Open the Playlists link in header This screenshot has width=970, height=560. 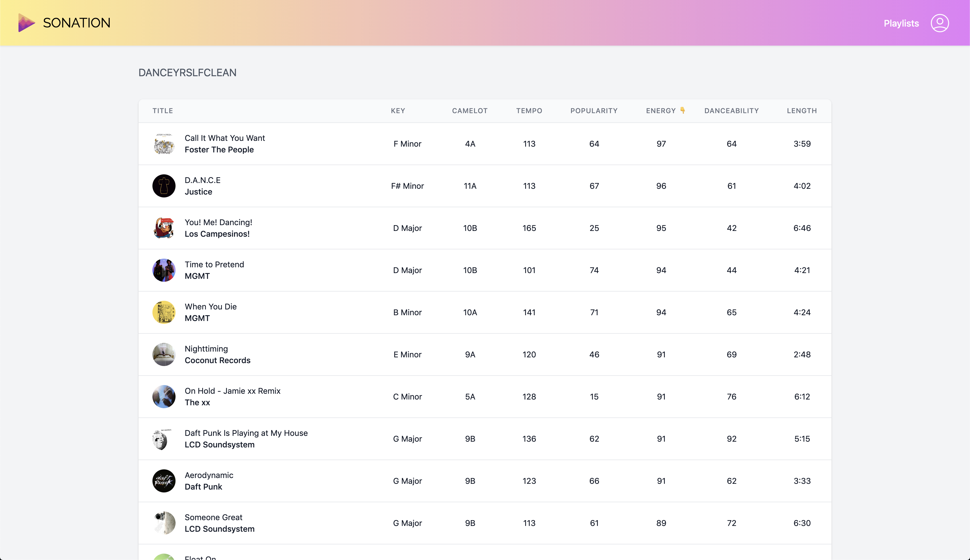click(x=901, y=23)
